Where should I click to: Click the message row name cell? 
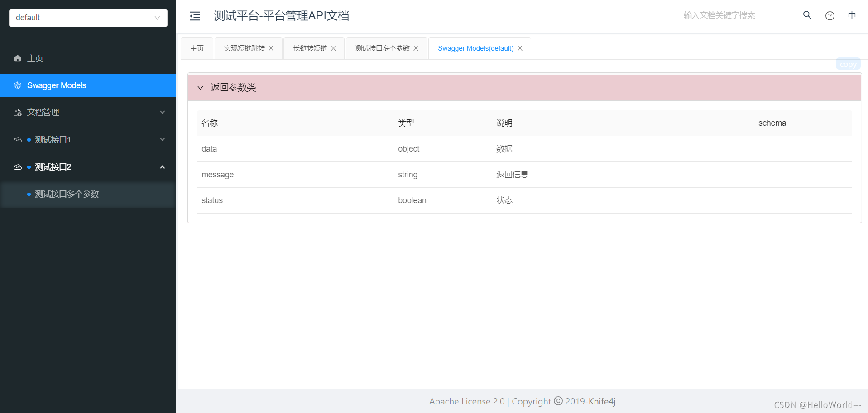[x=218, y=175]
